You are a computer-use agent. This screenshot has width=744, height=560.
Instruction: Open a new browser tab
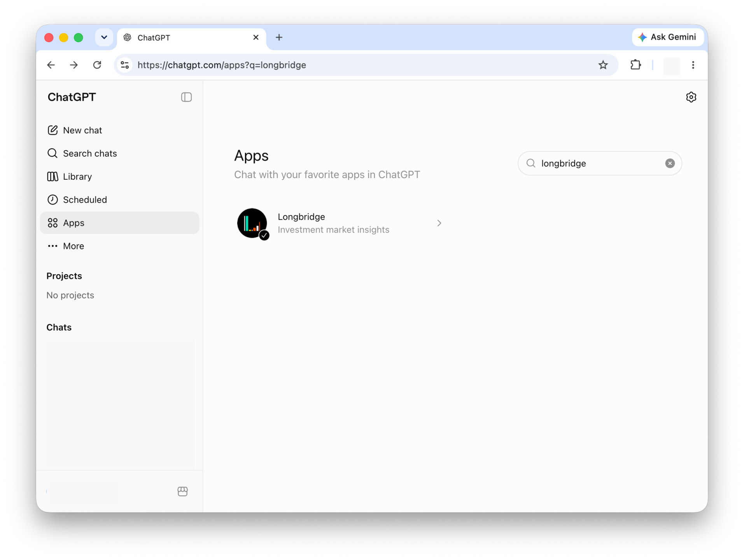[x=279, y=37]
